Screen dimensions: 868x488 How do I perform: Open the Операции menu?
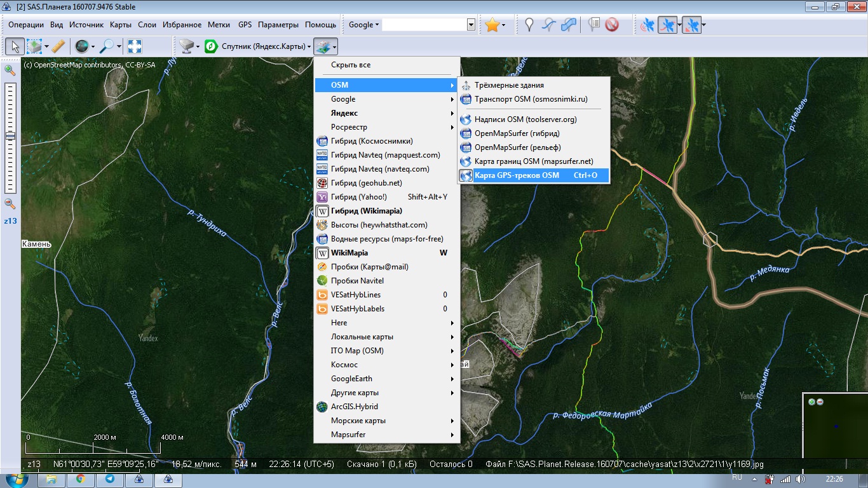tap(26, 25)
